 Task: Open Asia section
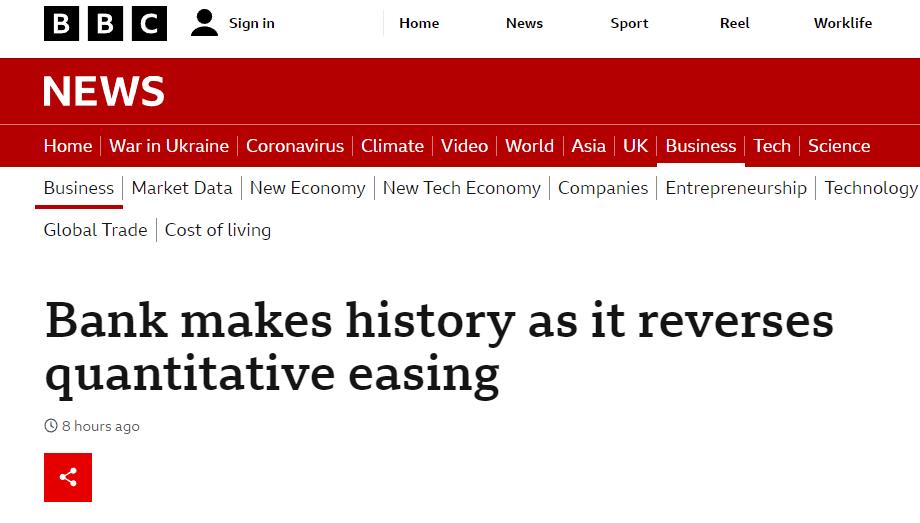tap(588, 146)
